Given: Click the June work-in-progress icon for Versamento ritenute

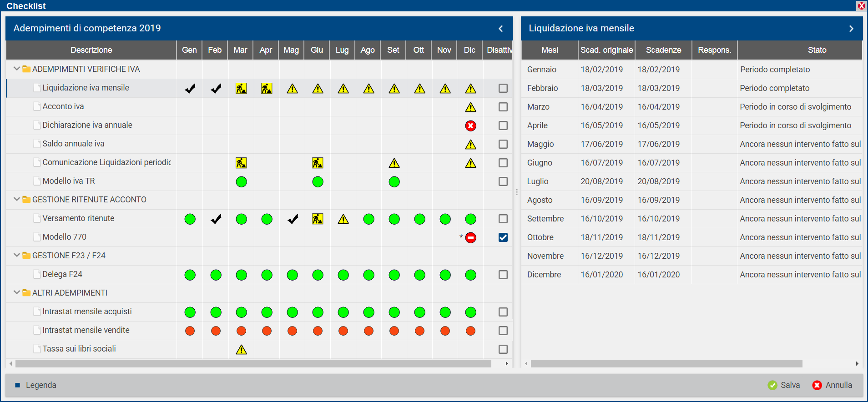Looking at the screenshot, I should pos(318,219).
